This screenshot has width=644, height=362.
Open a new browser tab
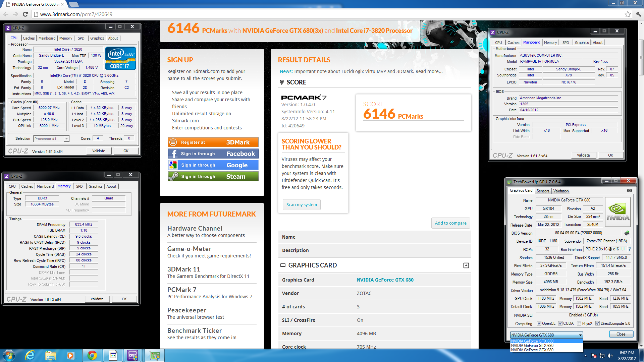74,4
